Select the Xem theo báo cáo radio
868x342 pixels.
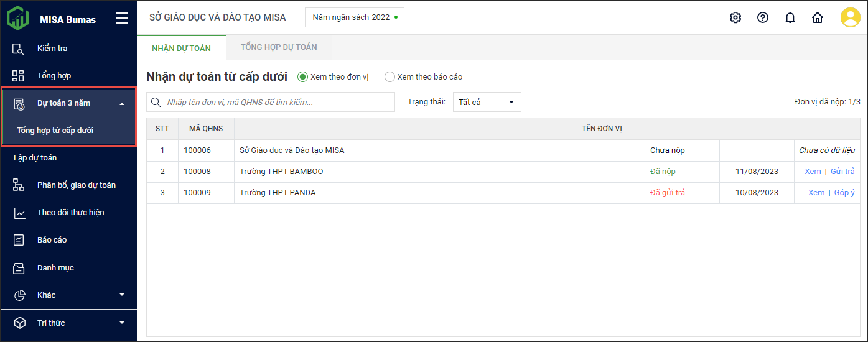pyautogui.click(x=390, y=77)
